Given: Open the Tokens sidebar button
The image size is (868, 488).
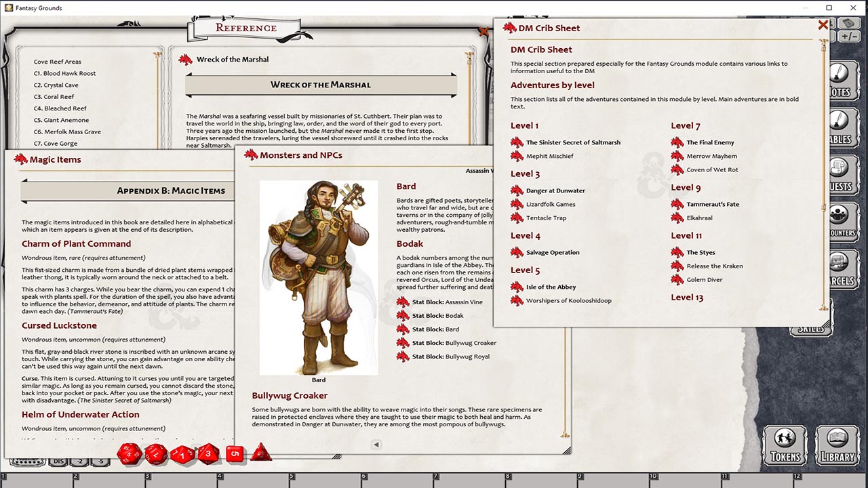Looking at the screenshot, I should 785,446.
